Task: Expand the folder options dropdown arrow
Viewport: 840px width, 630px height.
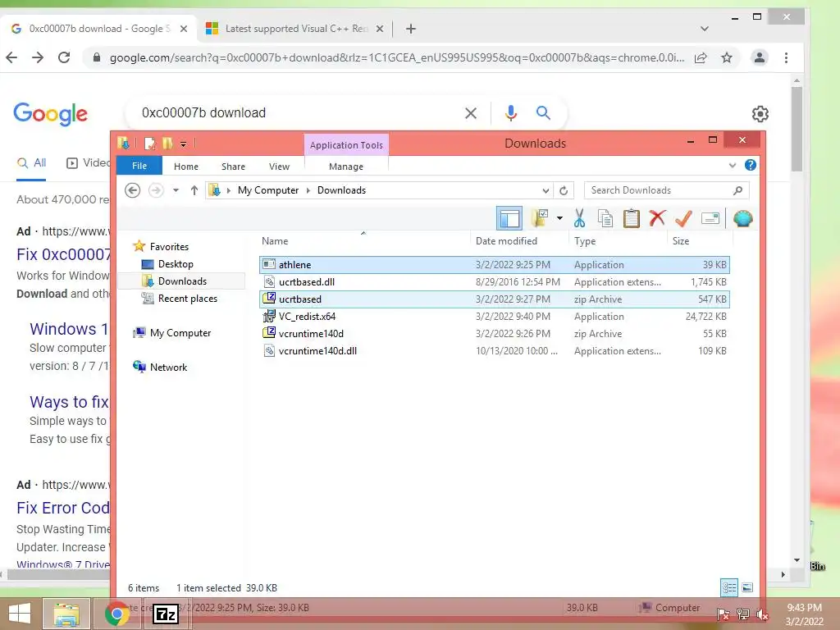Action: [x=559, y=218]
